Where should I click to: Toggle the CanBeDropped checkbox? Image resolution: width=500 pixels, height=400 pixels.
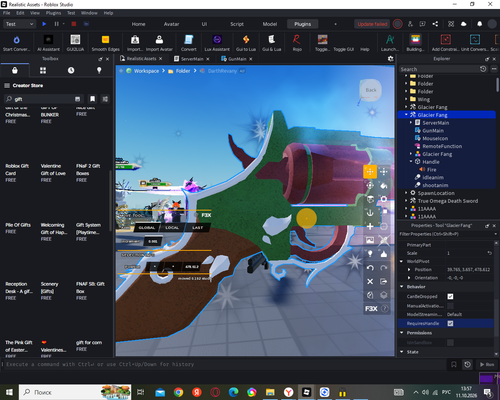click(450, 296)
